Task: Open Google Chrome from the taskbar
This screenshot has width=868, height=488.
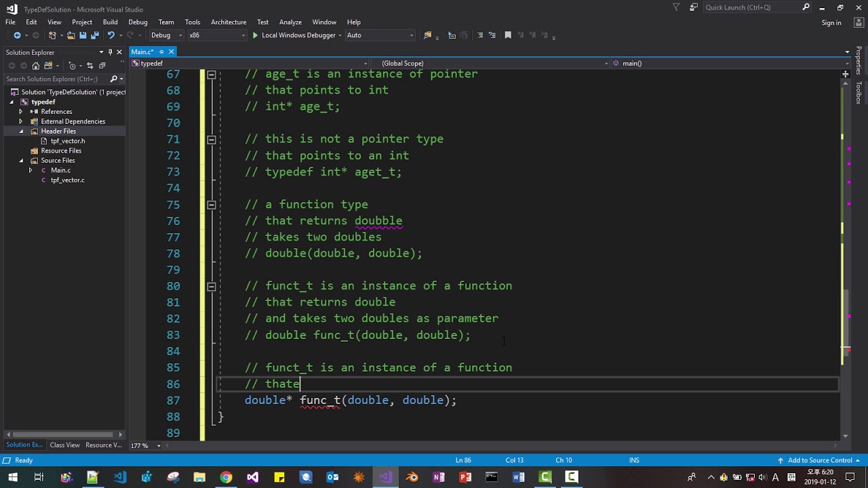Action: point(226,477)
